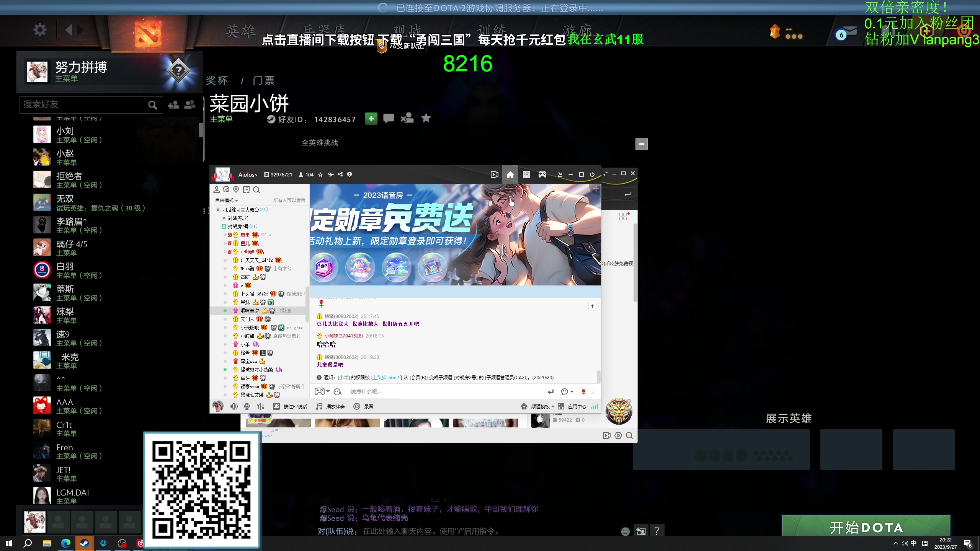Expand gift panel with orange chevron

click(593, 392)
